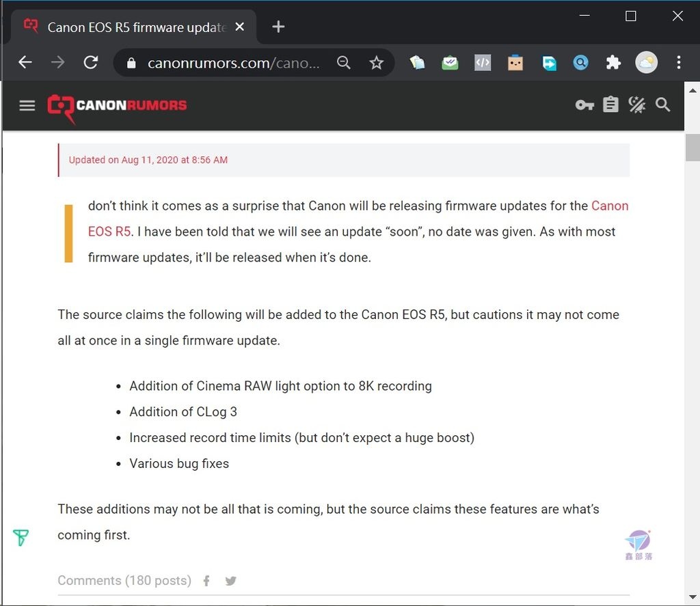700x606 pixels.
Task: Toggle the theme wand icon in header
Action: (x=636, y=105)
